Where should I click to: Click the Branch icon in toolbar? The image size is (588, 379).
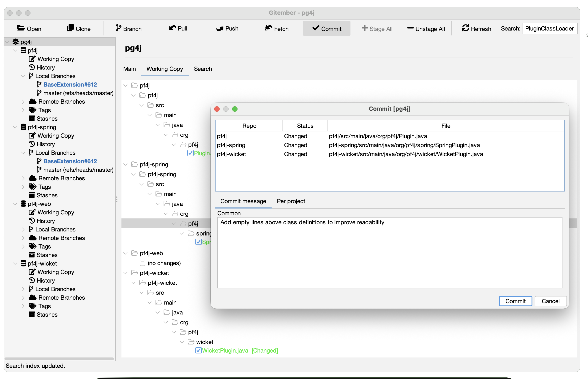click(118, 28)
